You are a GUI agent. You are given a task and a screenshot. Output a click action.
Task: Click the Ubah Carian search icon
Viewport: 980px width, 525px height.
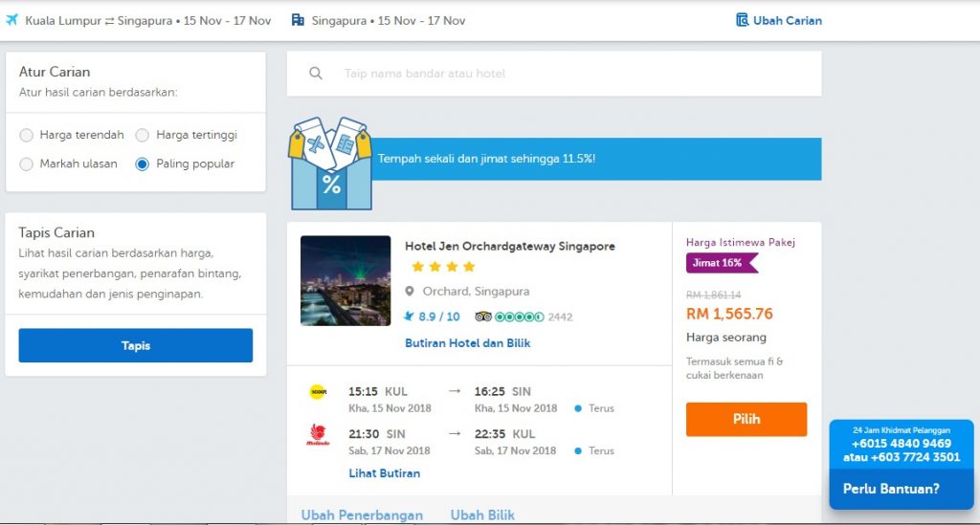coord(742,20)
